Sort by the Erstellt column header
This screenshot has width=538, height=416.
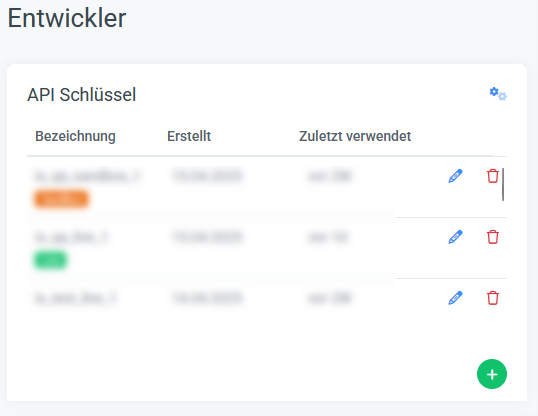click(x=189, y=136)
